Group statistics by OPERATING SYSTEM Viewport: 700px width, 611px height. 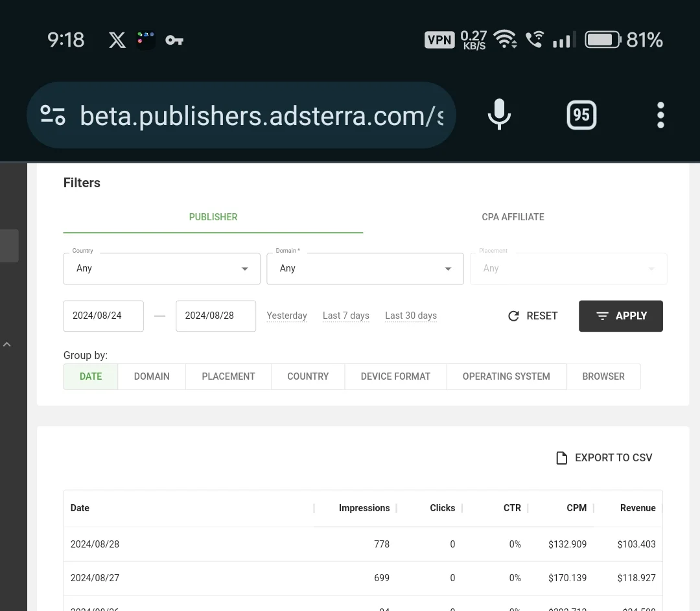(x=506, y=376)
